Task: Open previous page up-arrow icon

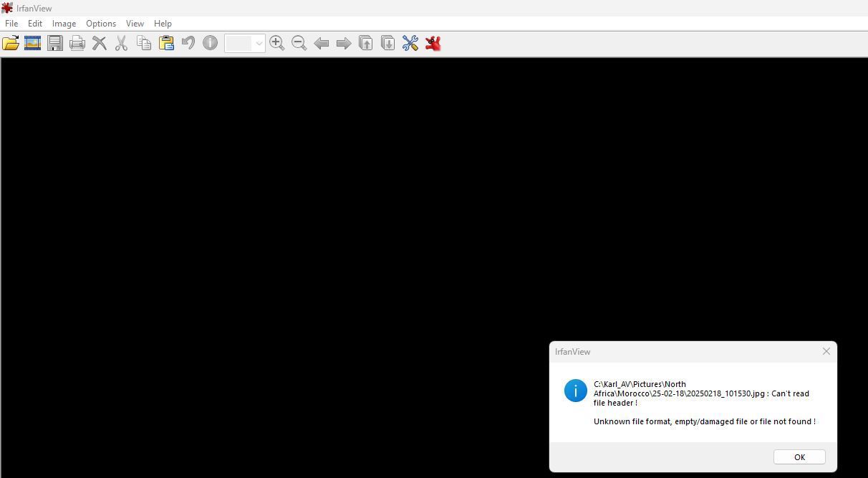Action: click(x=366, y=43)
